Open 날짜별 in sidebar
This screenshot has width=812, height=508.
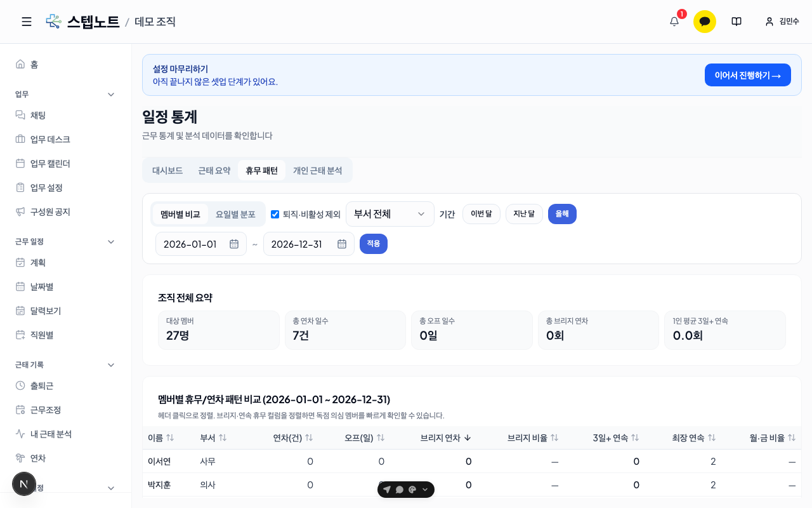click(x=66, y=286)
